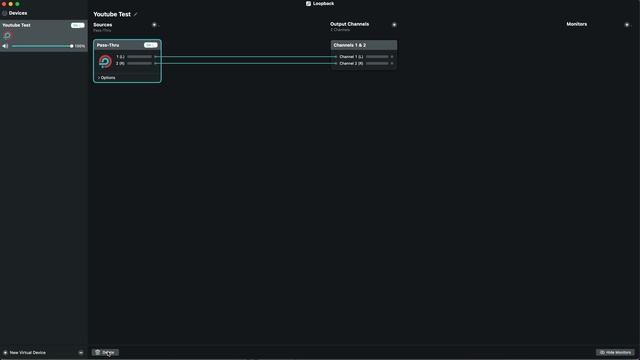Click the Sources heading
Screen dimensions: 640x360
102,24
